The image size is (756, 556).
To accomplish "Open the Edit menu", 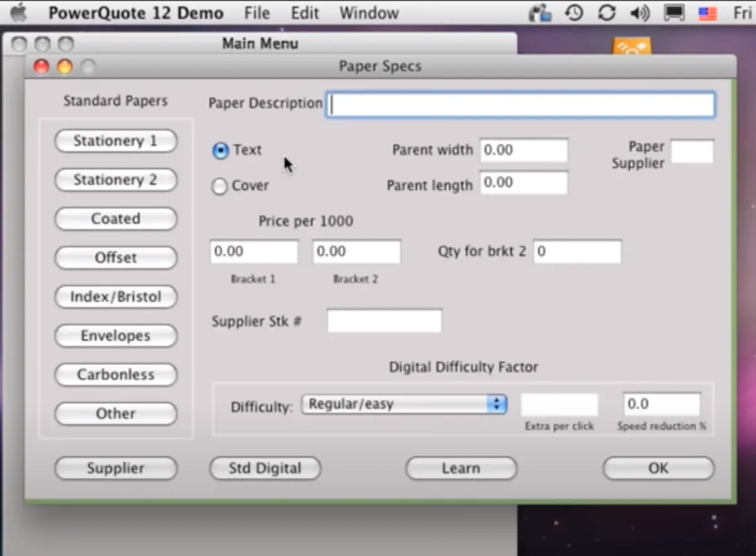I will 305,13.
